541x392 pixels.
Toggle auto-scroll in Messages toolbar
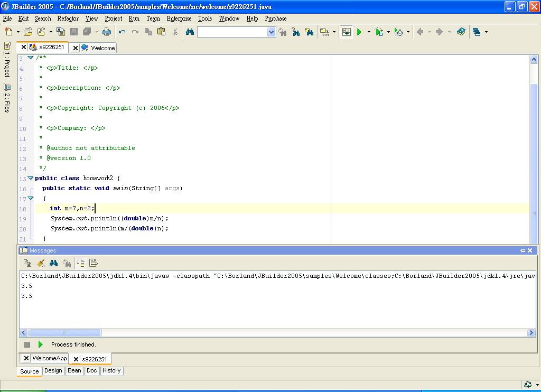coord(80,263)
